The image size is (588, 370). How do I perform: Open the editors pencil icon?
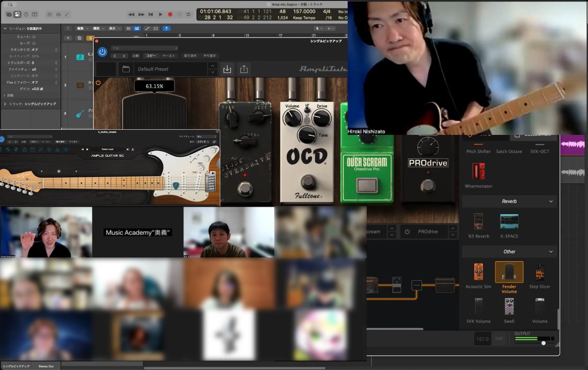click(67, 14)
